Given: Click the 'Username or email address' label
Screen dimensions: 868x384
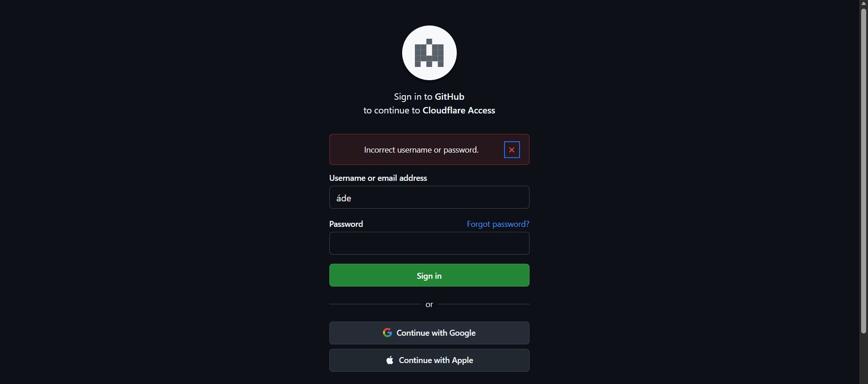Looking at the screenshot, I should [x=378, y=178].
